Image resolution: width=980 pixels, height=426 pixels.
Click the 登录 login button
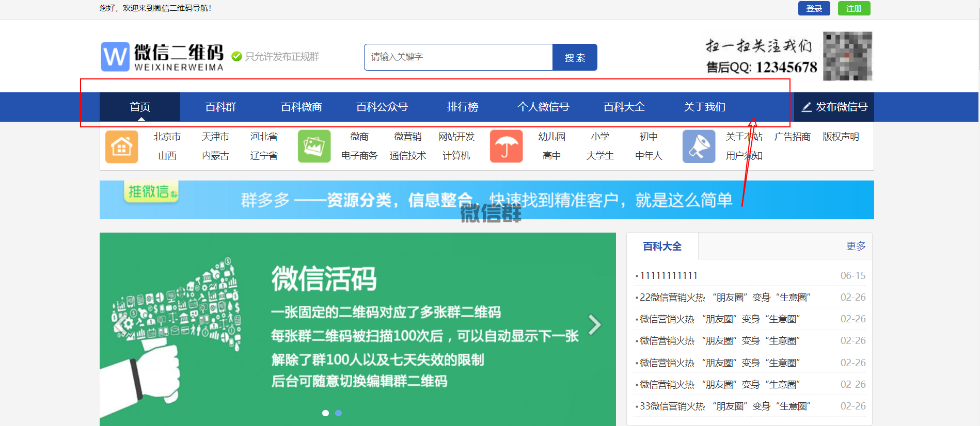pyautogui.click(x=814, y=8)
